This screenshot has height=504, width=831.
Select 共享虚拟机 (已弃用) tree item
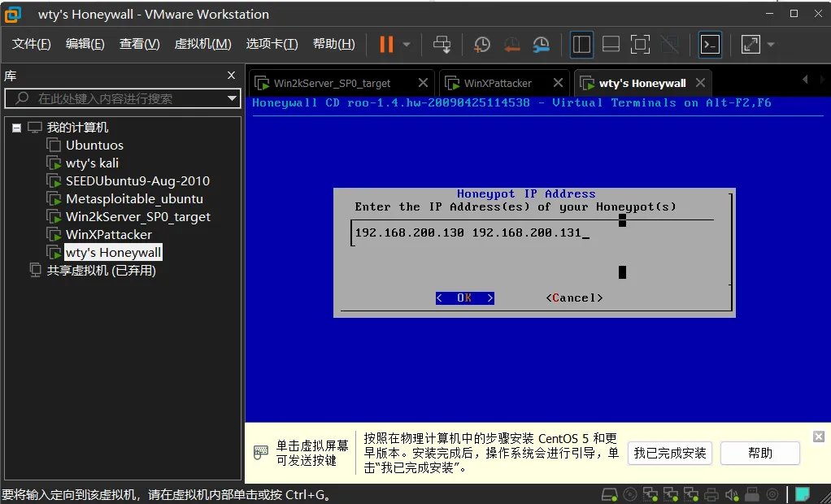pyautogui.click(x=101, y=271)
